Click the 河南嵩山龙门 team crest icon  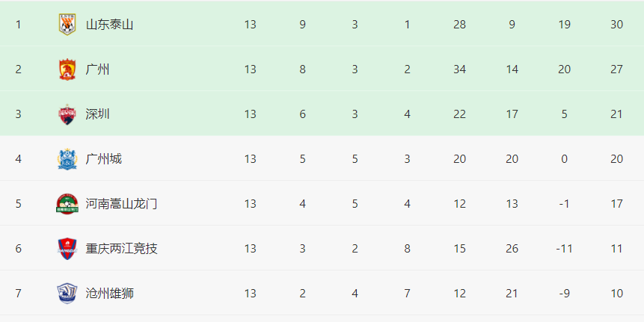coord(67,204)
